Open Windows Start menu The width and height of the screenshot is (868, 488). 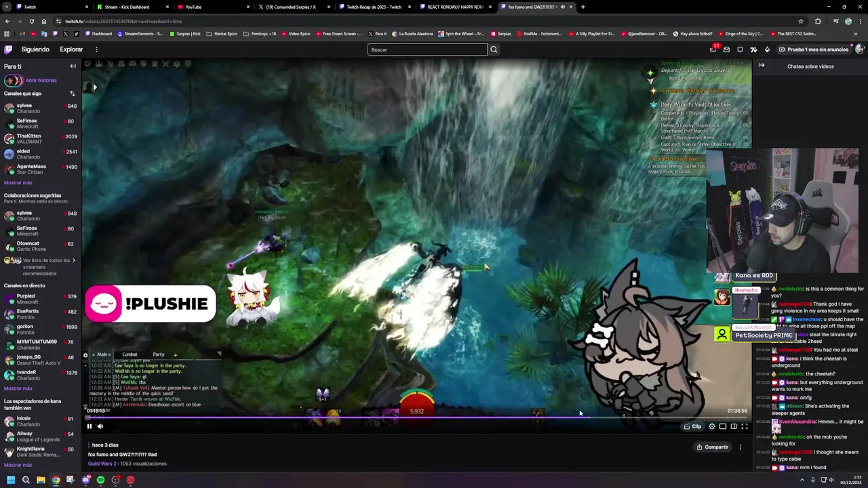click(10, 480)
